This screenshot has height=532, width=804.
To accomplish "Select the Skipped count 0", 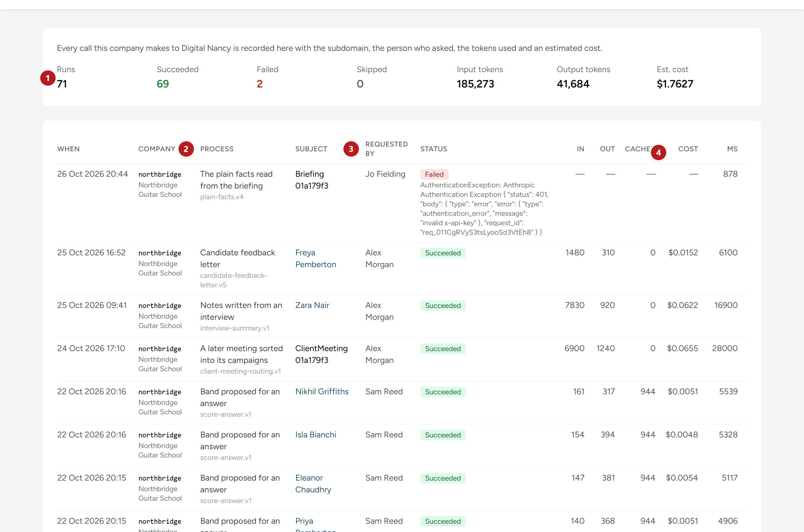I will [360, 84].
